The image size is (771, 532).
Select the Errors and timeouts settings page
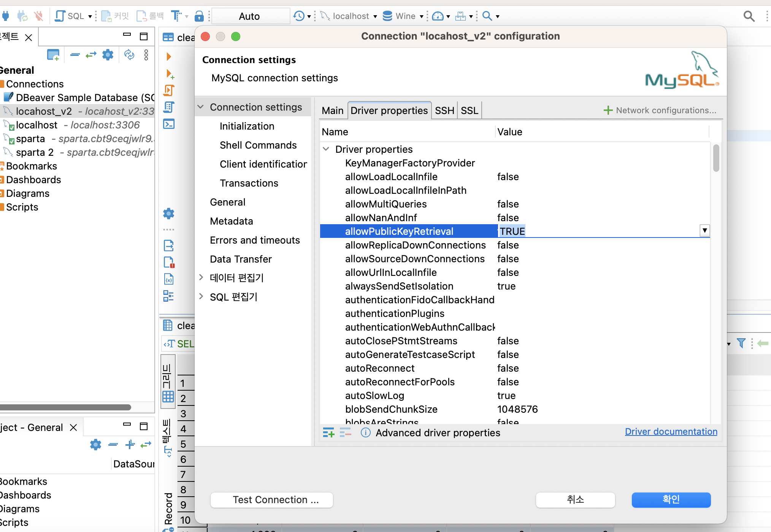(x=255, y=240)
